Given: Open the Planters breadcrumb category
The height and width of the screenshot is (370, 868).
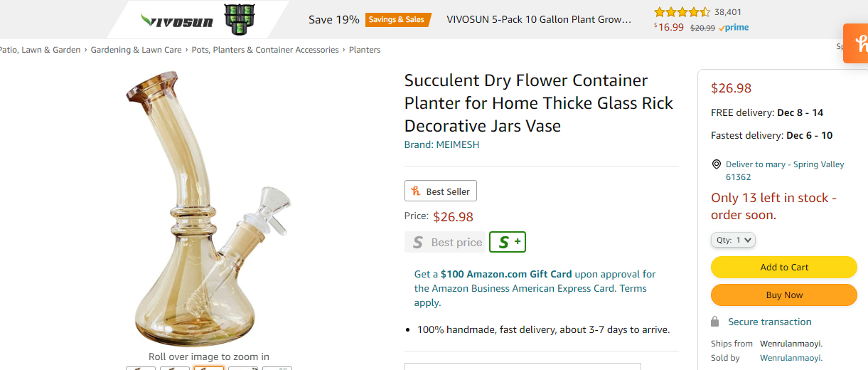Looking at the screenshot, I should tap(364, 50).
